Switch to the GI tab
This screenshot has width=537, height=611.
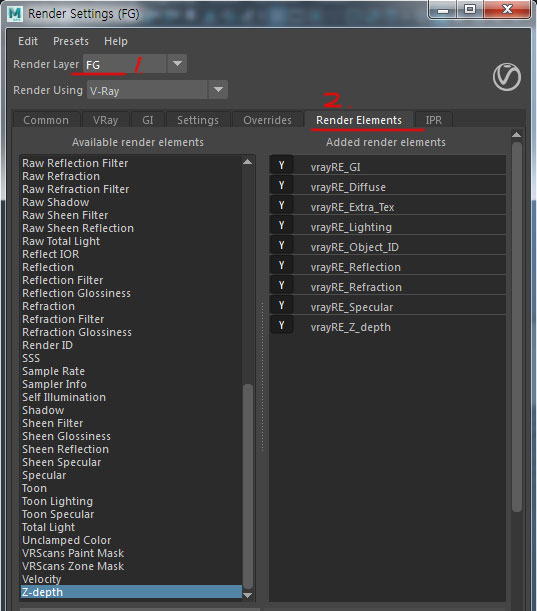148,120
